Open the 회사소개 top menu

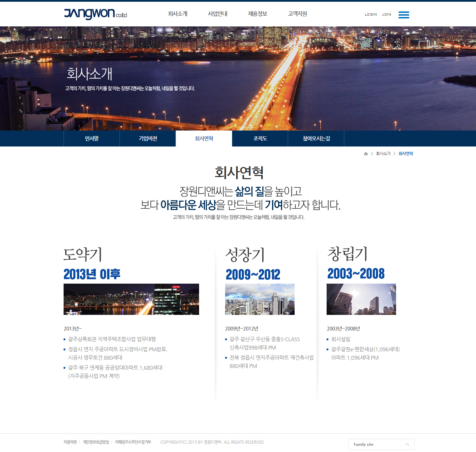[178, 14]
